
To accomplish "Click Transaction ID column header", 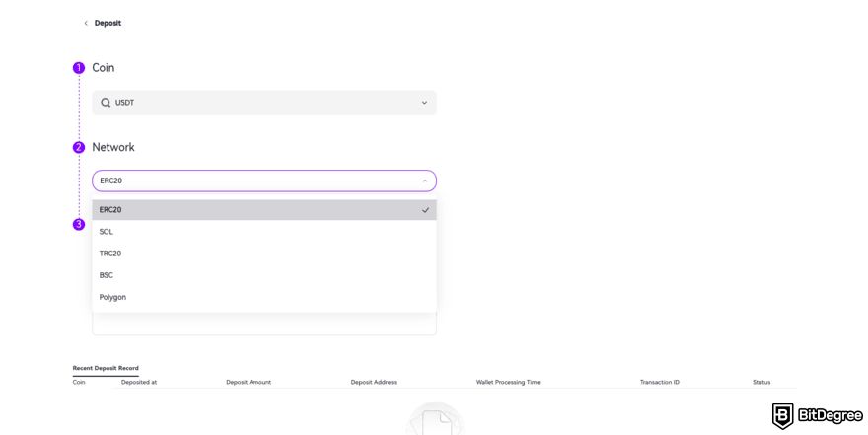I will coord(659,382).
